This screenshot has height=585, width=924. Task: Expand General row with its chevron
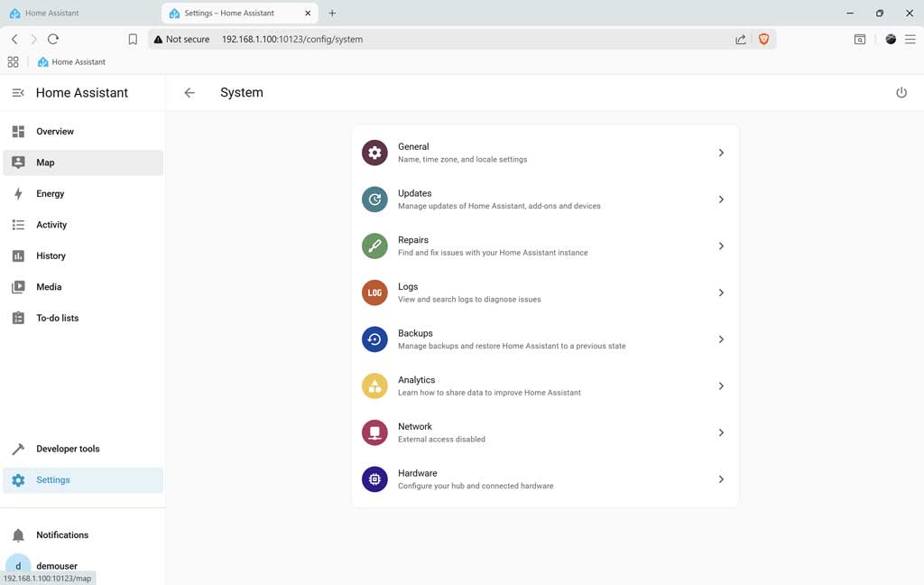(x=721, y=153)
